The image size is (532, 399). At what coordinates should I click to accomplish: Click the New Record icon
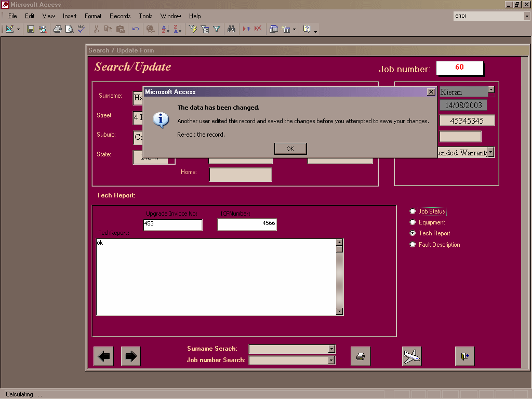(x=247, y=29)
